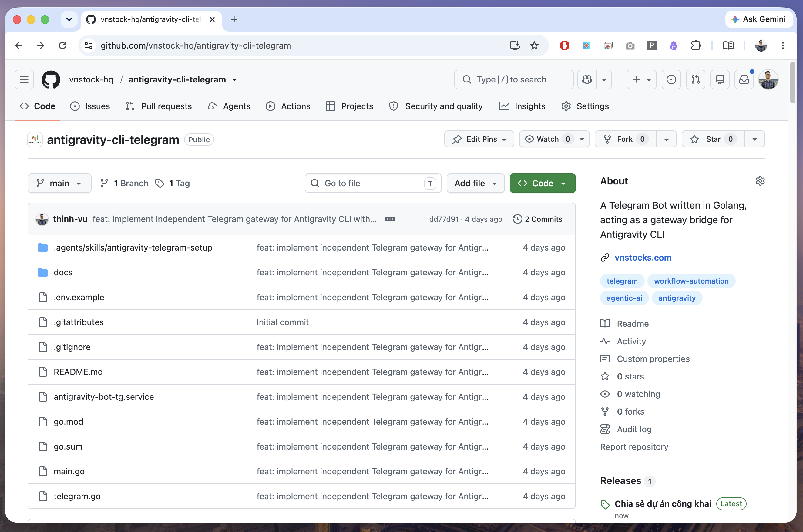The width and height of the screenshot is (803, 532).
Task: Open the GitHub global navigation hamburger menu
Action: coord(24,79)
